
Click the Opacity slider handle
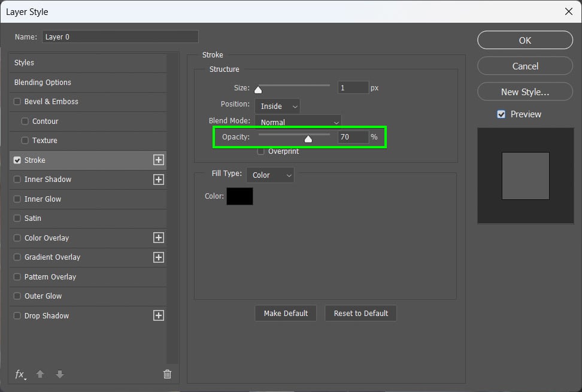(x=308, y=139)
